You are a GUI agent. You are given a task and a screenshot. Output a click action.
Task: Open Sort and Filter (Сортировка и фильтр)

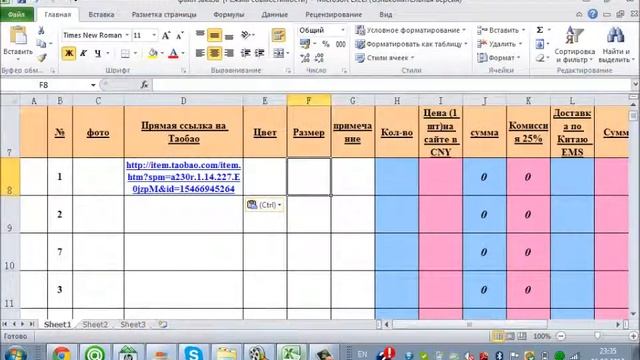tap(574, 45)
